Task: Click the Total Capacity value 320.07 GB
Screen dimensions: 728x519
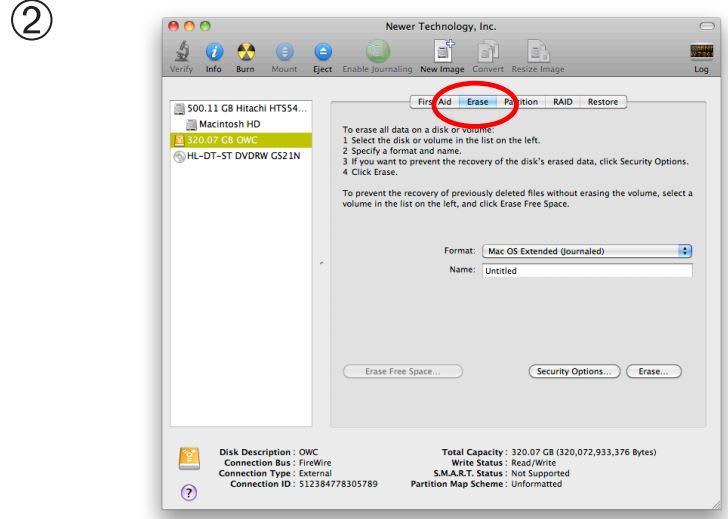Action: (x=584, y=452)
